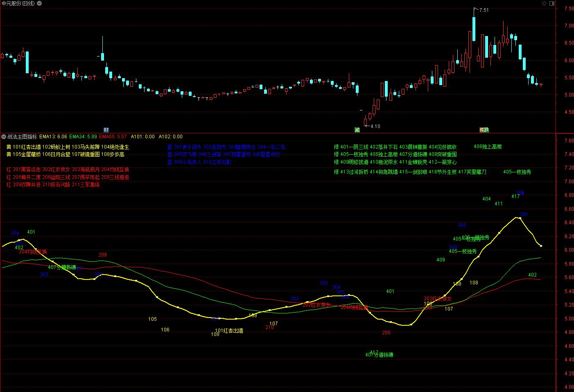Click the blue legend line starting 蓝 301浪子回头
574x392 pixels.
226,147
